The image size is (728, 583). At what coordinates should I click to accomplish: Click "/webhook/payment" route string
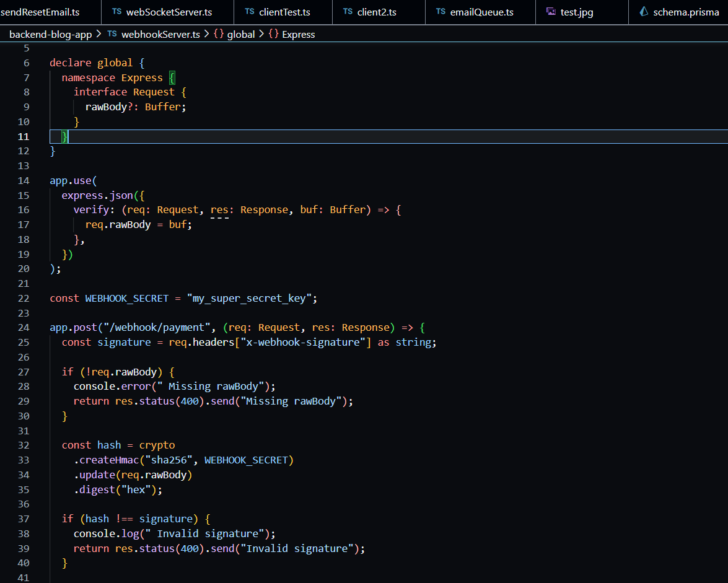(x=157, y=328)
